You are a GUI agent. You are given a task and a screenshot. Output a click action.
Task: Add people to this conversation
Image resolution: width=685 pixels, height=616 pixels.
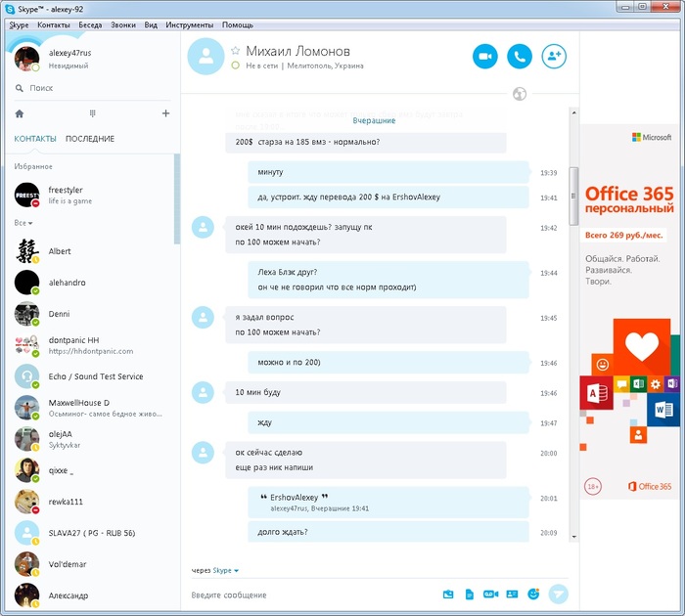[554, 57]
